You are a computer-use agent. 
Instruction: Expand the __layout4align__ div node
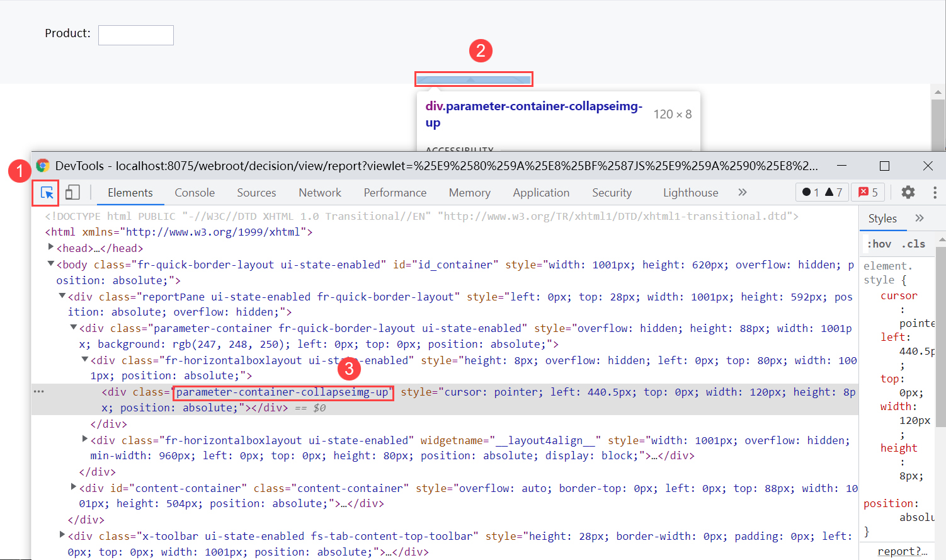coord(85,439)
